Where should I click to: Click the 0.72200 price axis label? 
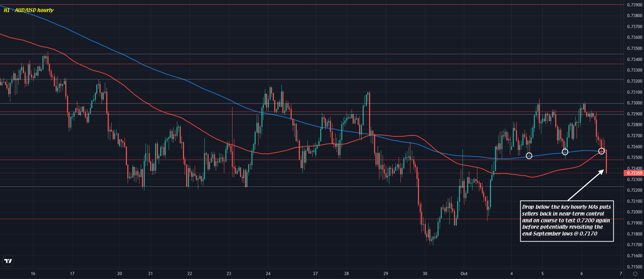coord(635,190)
